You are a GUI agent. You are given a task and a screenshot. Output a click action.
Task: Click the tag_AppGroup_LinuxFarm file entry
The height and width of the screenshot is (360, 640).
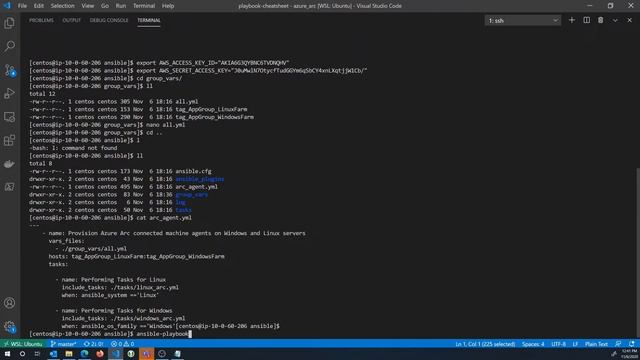click(x=211, y=109)
